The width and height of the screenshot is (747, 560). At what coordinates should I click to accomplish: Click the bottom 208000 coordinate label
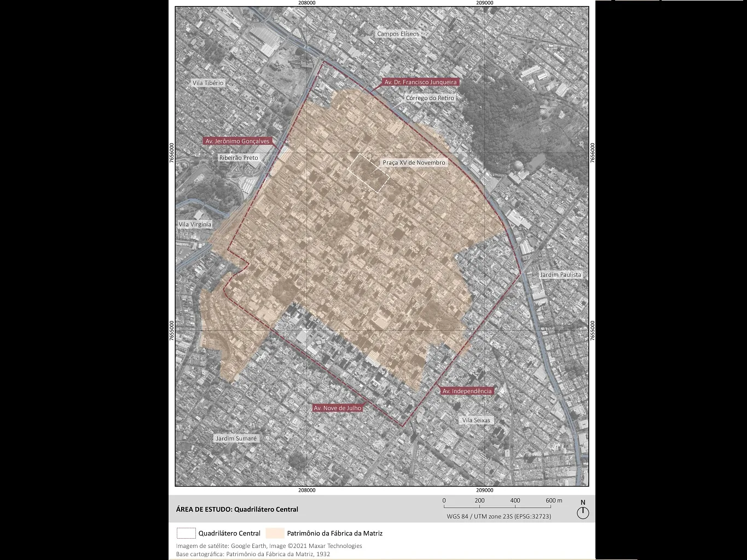point(307,491)
